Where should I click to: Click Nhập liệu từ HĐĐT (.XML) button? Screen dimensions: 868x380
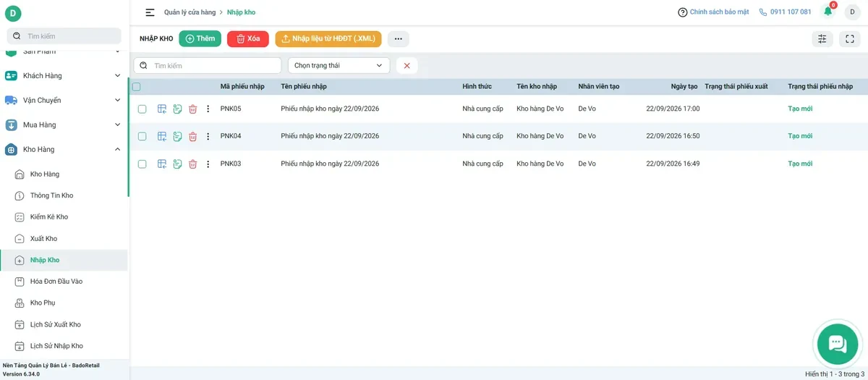(328, 39)
